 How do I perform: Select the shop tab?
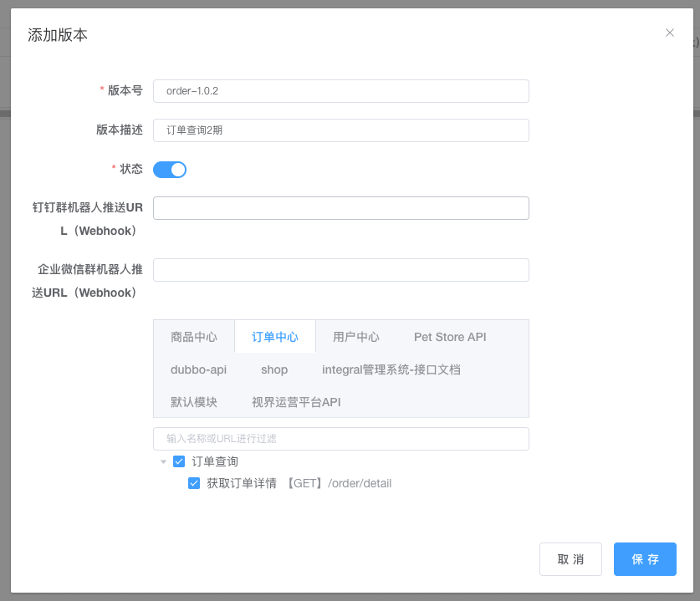[274, 369]
